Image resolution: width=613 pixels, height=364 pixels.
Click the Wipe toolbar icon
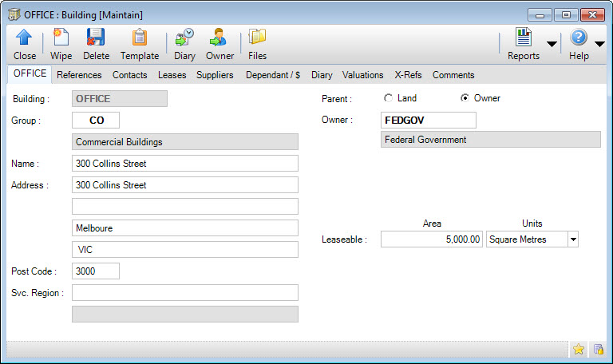tap(61, 38)
